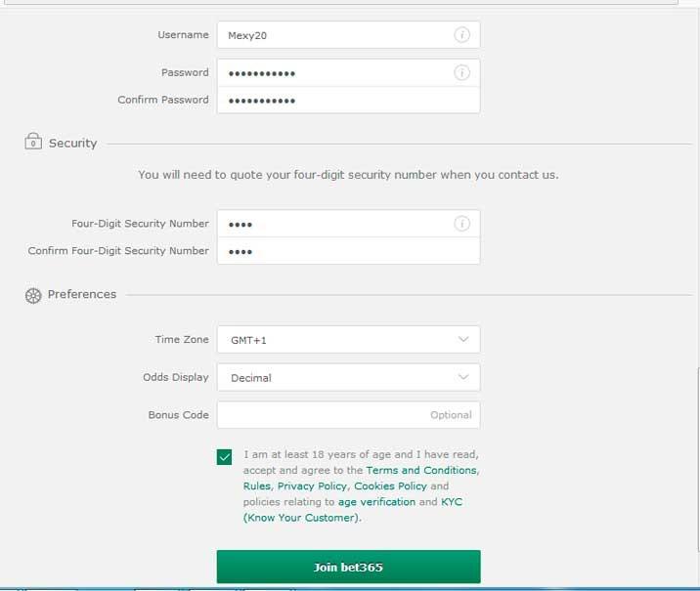The height and width of the screenshot is (591, 700).
Task: Click into the Password field
Action: click(332, 72)
